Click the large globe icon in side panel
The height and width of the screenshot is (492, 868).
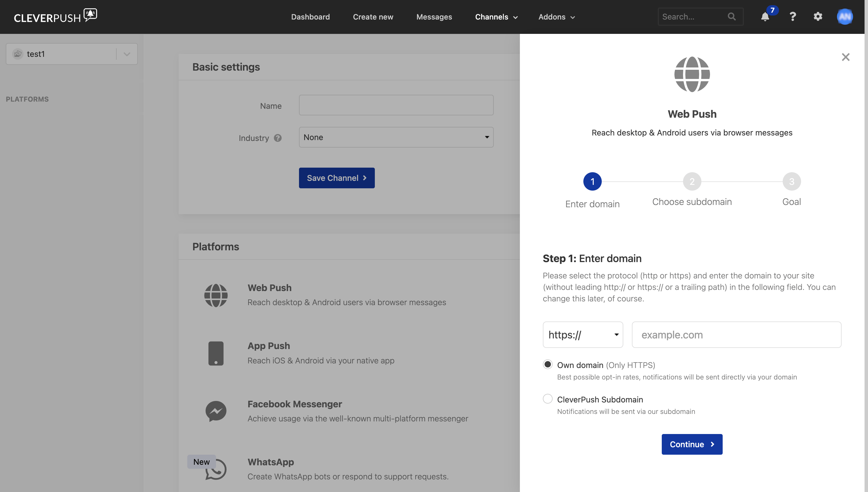point(692,74)
